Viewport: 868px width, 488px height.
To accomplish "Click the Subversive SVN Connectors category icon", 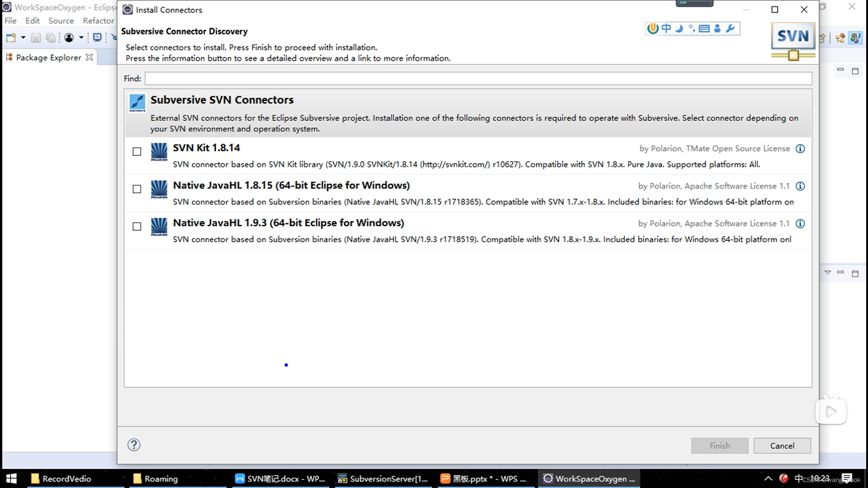I will (x=137, y=103).
